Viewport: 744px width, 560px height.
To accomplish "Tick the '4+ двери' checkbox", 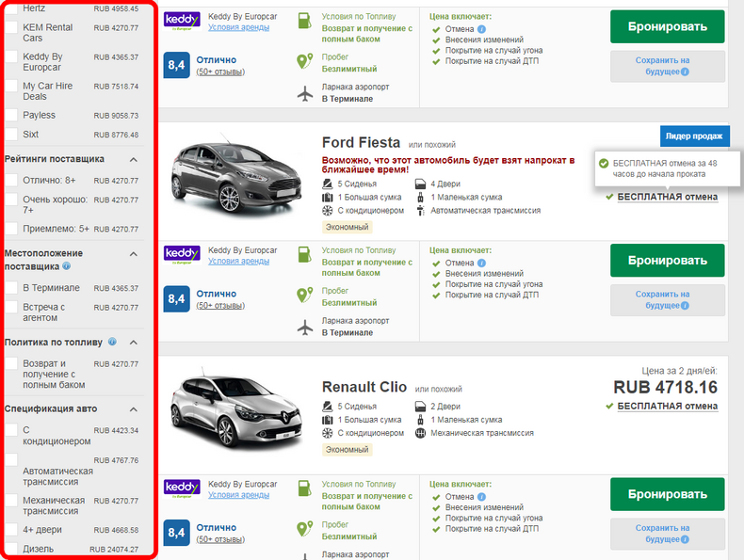I will coord(11,530).
